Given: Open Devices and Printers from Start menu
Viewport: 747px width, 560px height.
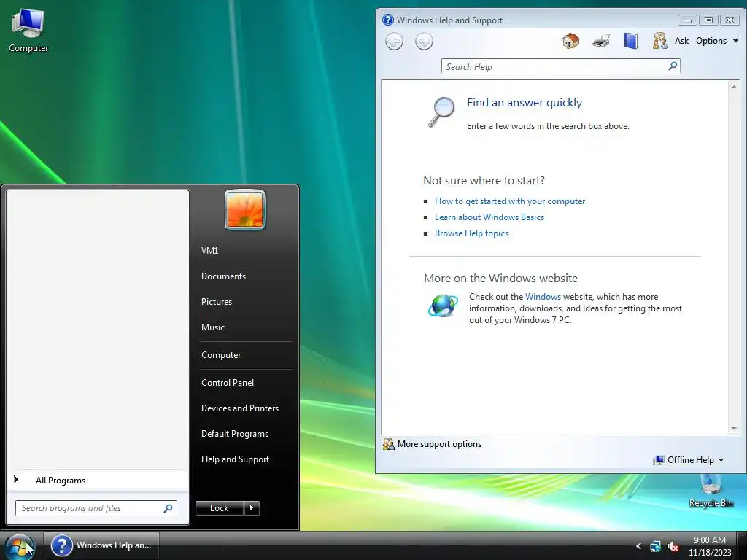Looking at the screenshot, I should (240, 408).
